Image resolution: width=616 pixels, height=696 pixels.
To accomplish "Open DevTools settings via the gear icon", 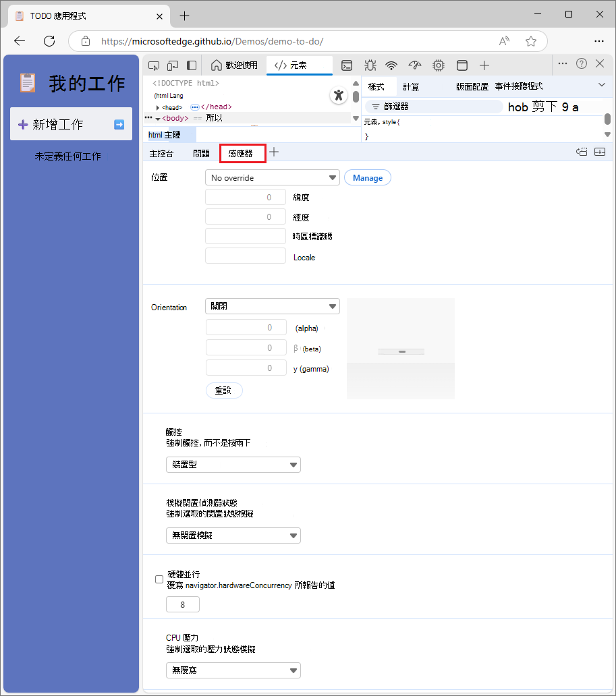I will (438, 65).
